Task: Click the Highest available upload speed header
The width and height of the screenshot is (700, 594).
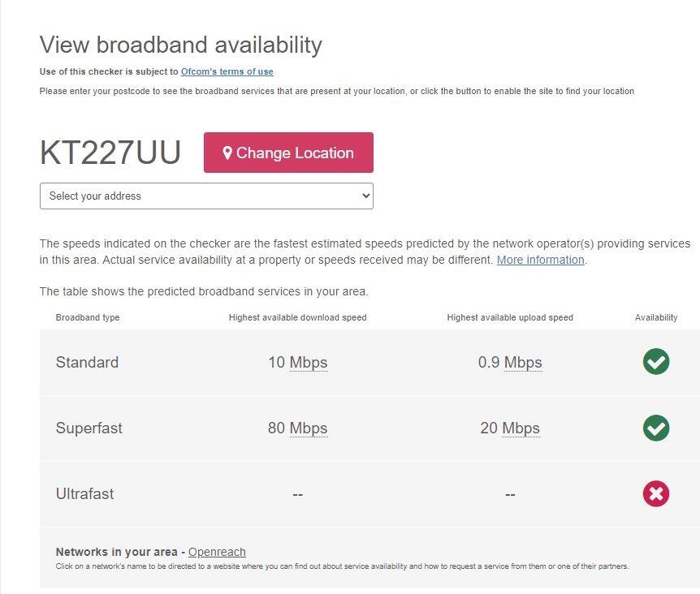Action: [x=510, y=317]
